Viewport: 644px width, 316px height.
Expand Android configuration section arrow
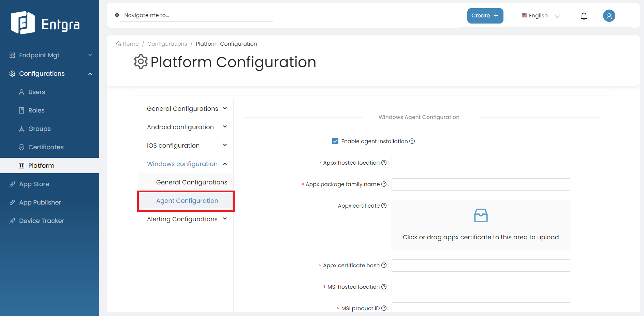(x=225, y=127)
